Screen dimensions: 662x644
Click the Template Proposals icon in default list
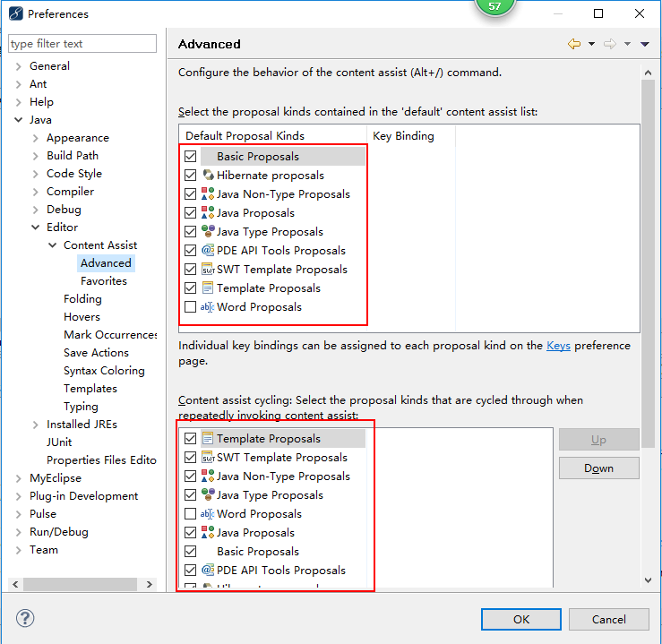pos(208,288)
